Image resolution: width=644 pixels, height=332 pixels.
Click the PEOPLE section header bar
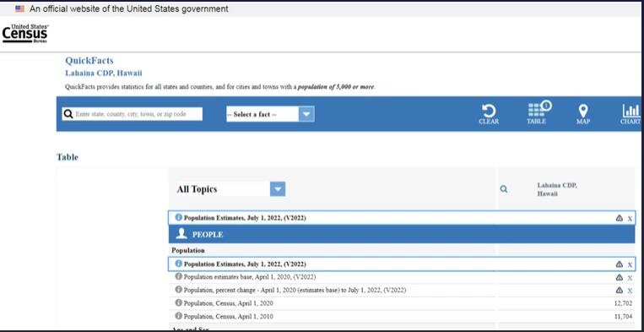(402, 234)
